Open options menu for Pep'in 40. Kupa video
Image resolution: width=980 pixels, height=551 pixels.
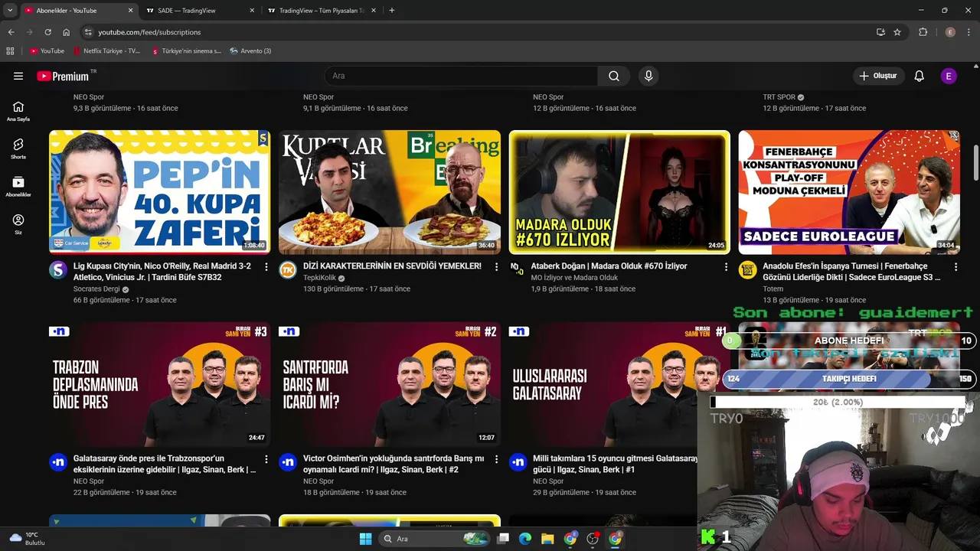(266, 266)
